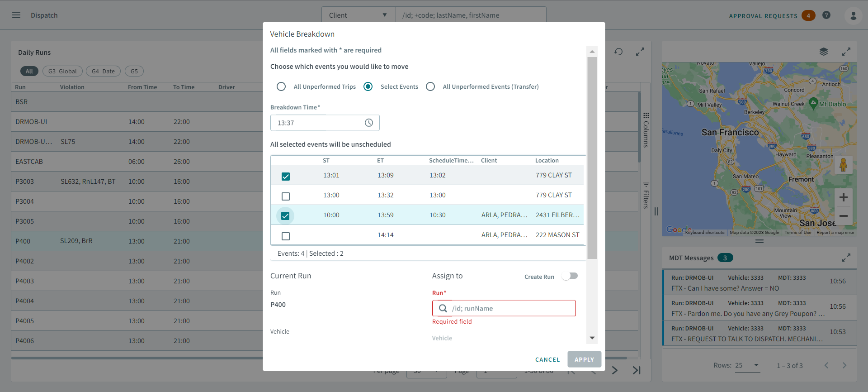Uncheck the 2431 FILBER event checkbox
The image size is (868, 392).
(285, 216)
